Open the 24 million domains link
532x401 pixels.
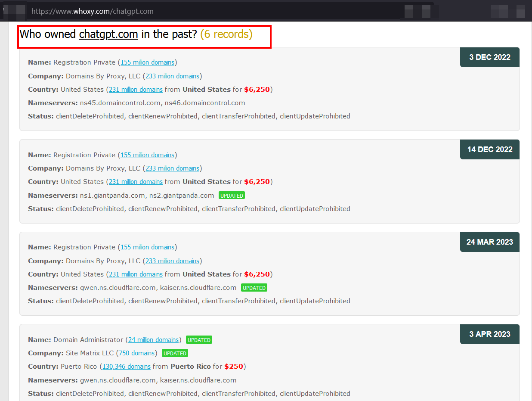(153, 340)
